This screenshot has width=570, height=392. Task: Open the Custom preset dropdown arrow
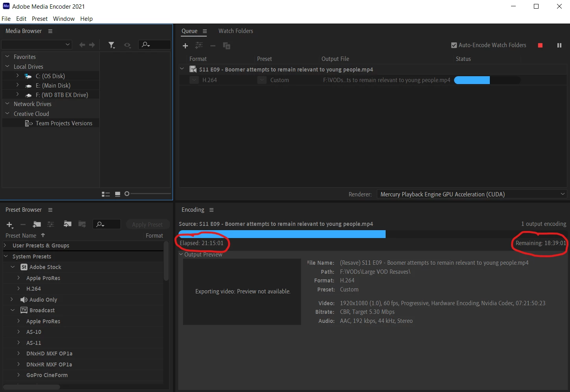[262, 80]
